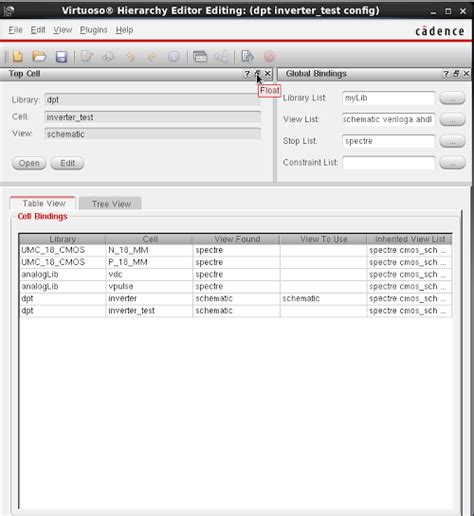Click the New configuration toolbar icon
This screenshot has height=516, width=474.
[x=18, y=56]
